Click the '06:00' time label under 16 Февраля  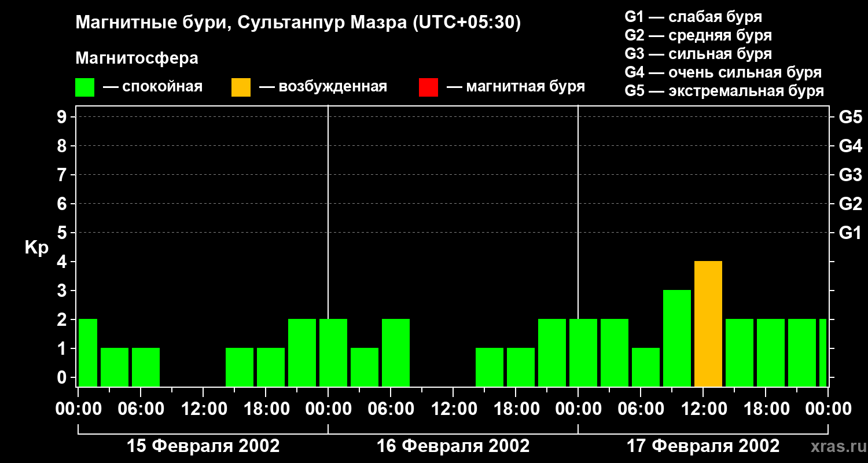coord(391,409)
